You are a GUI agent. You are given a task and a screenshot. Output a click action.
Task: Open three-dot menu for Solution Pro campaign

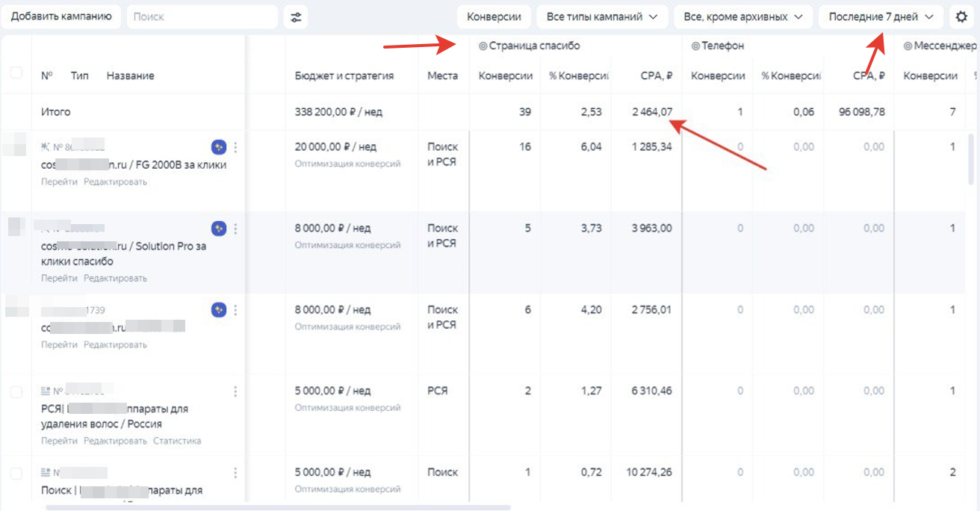(x=235, y=229)
